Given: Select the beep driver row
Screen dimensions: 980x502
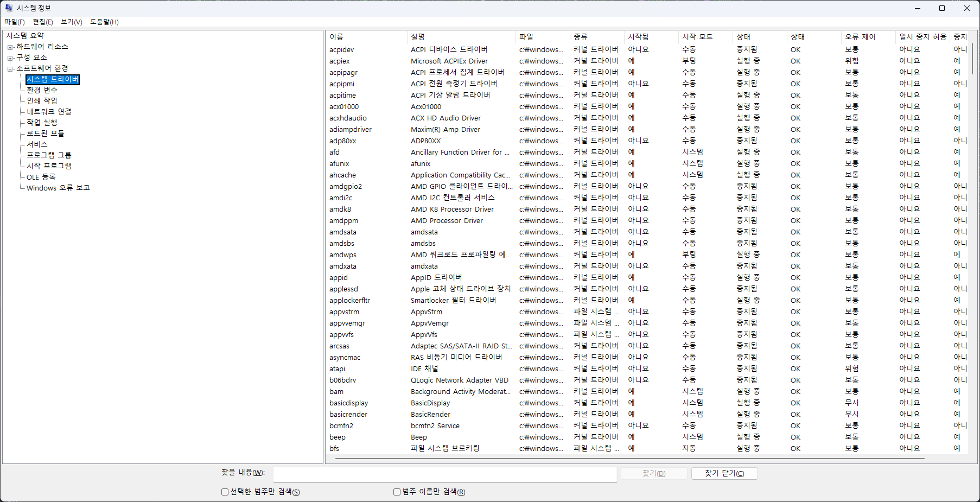Looking at the screenshot, I should (647, 437).
